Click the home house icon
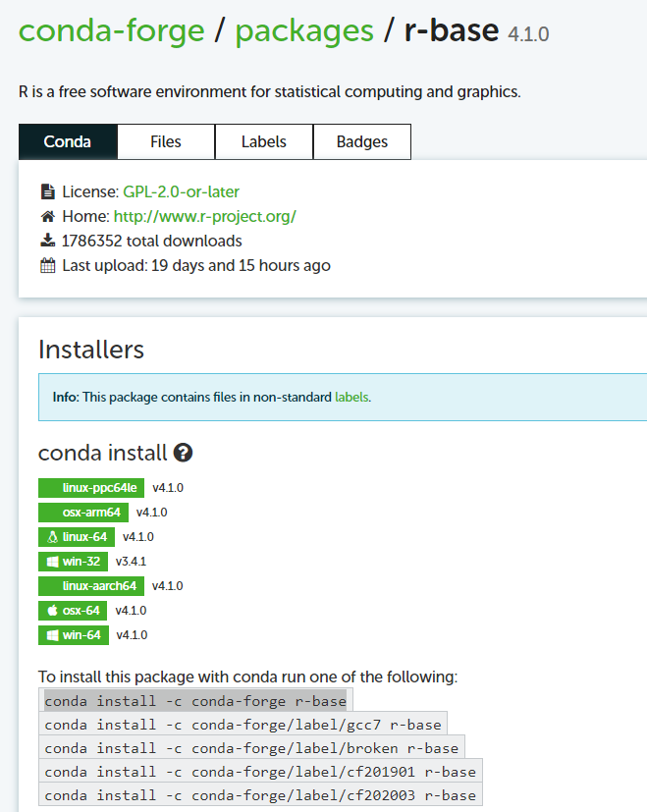This screenshot has height=812, width=647. pos(47,215)
